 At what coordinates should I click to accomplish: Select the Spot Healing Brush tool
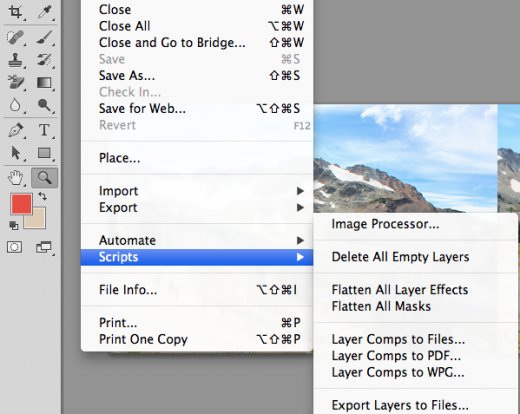tap(15, 37)
